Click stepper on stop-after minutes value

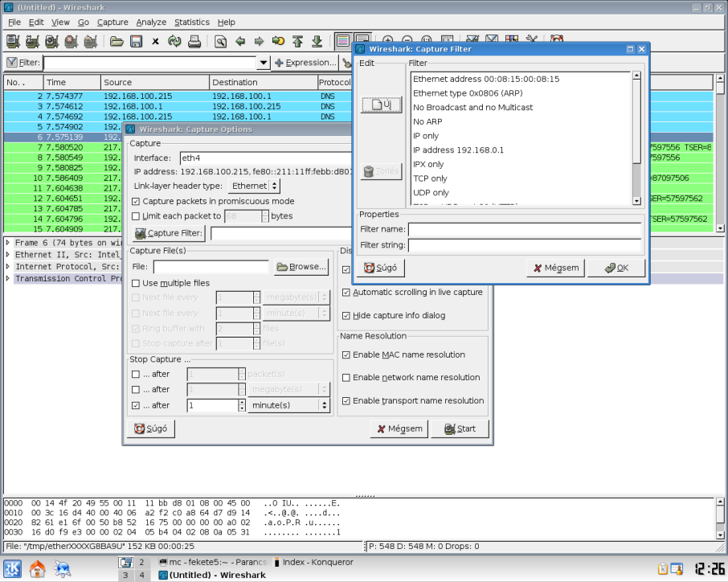point(241,405)
